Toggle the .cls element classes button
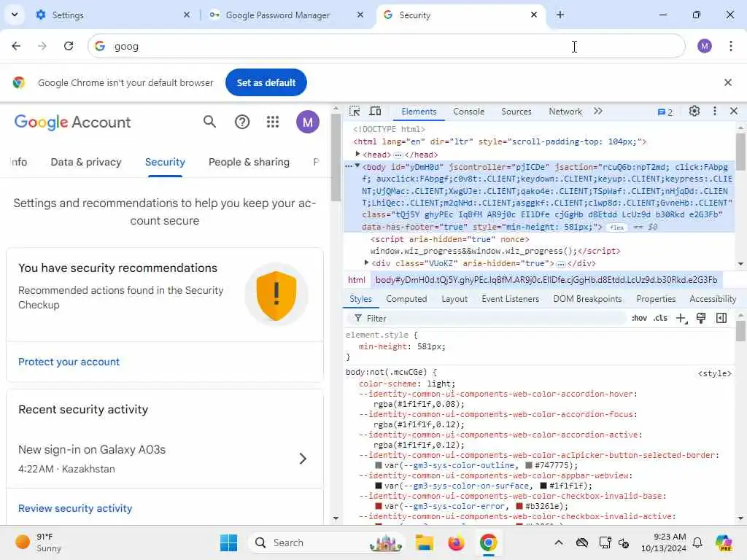The image size is (747, 560). pyautogui.click(x=660, y=318)
